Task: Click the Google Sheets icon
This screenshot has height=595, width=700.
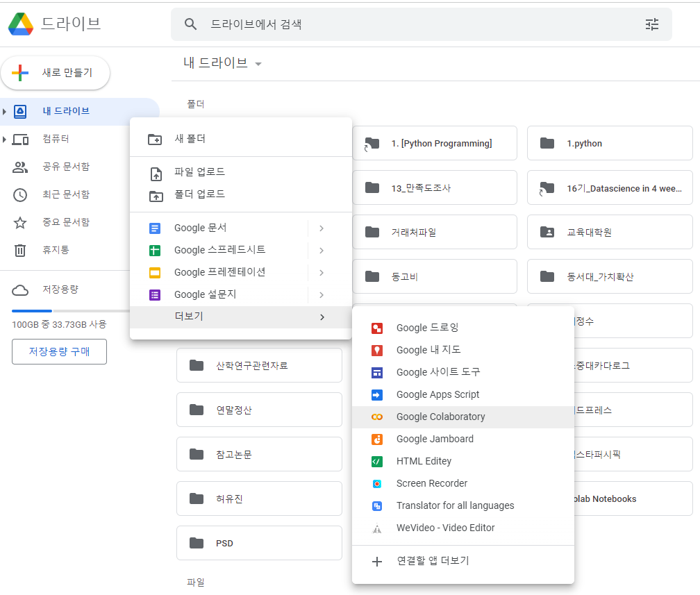Action: click(x=154, y=251)
